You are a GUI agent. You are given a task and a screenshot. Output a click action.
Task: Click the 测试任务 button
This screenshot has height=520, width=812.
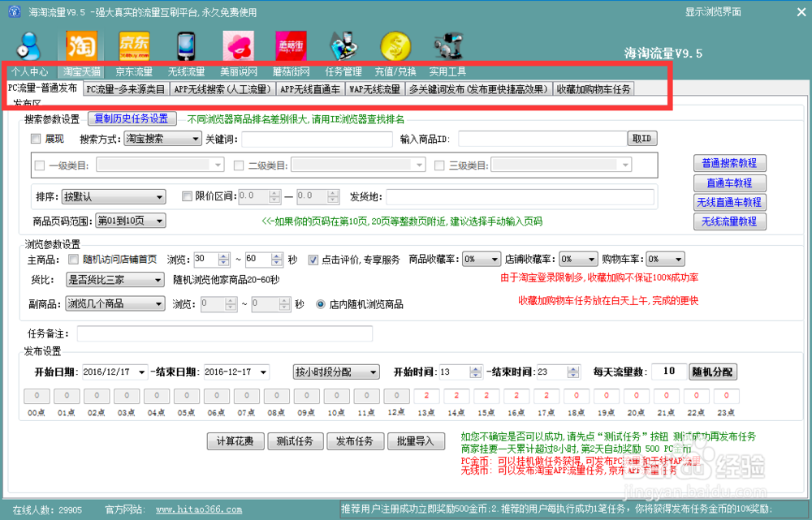point(295,441)
